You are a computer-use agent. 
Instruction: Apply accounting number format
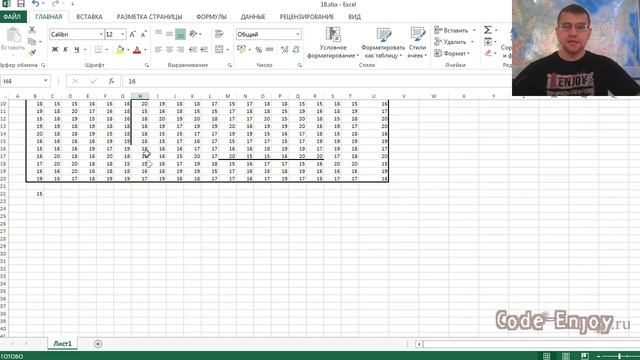pyautogui.click(x=242, y=49)
